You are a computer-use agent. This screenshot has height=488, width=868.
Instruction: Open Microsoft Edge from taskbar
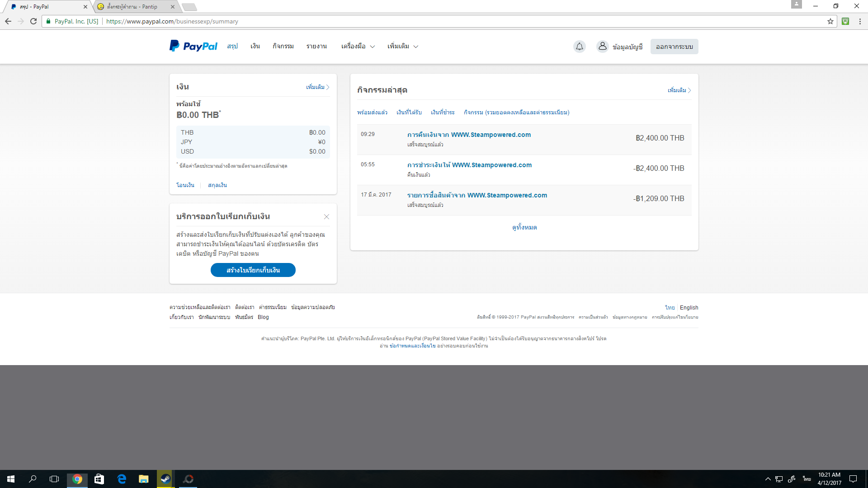(x=122, y=479)
